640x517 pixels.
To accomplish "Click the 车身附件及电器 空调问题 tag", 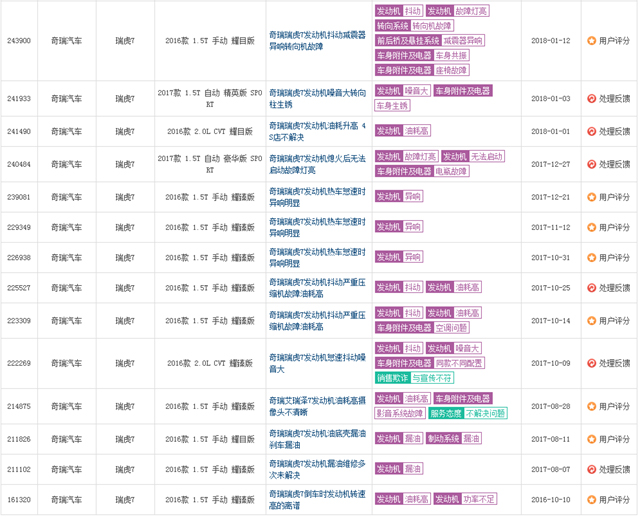I will pos(422,328).
